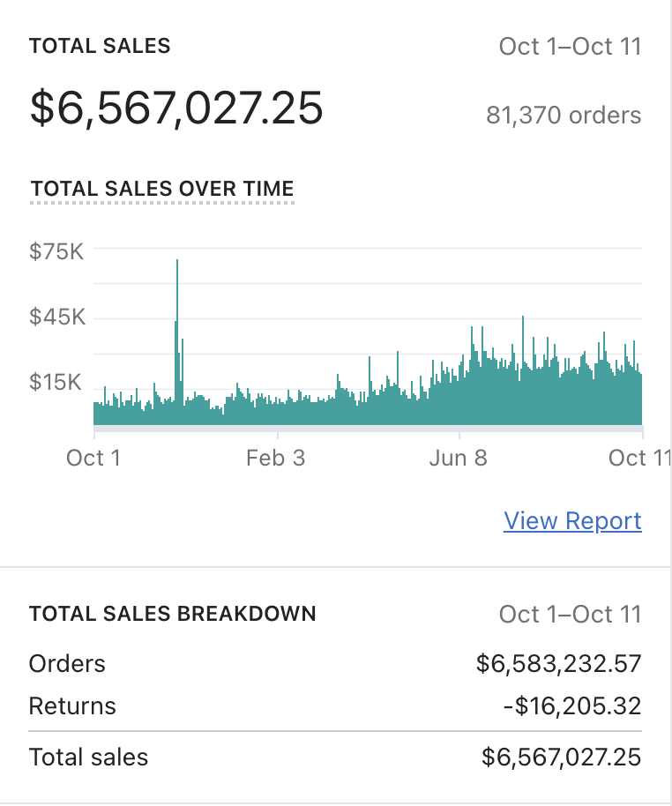Select the large $6,567,027.25 total figure

(x=176, y=108)
